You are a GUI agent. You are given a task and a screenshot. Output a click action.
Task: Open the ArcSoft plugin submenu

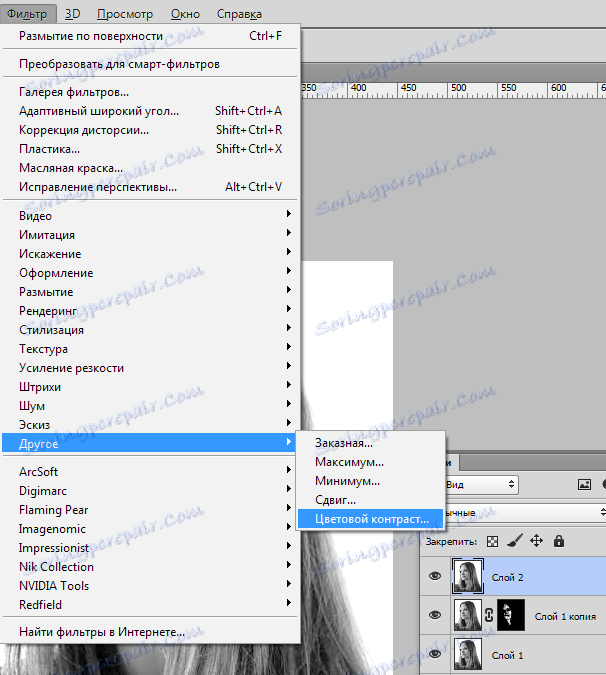149,471
